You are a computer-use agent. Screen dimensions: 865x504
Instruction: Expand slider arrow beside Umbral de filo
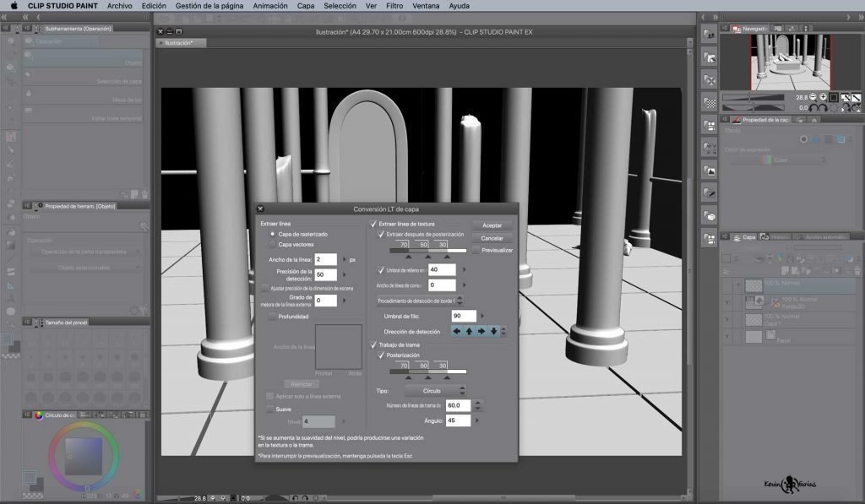coord(482,316)
